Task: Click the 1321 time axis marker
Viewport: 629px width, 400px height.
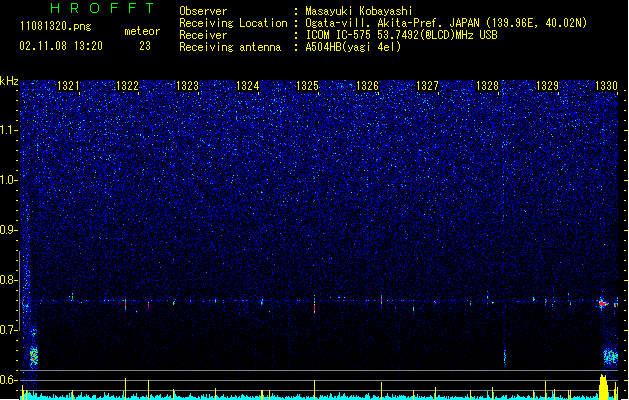Action: pos(68,85)
